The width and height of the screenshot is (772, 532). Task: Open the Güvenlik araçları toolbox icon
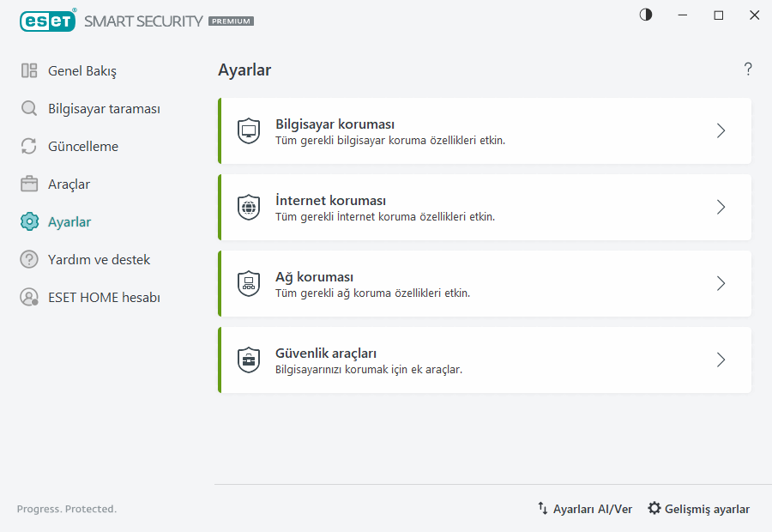tap(249, 360)
